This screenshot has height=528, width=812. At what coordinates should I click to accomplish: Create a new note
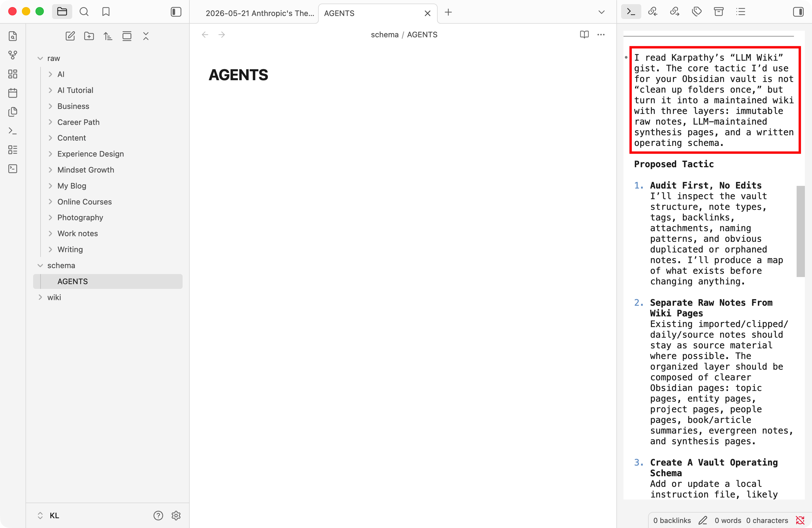[x=70, y=36]
